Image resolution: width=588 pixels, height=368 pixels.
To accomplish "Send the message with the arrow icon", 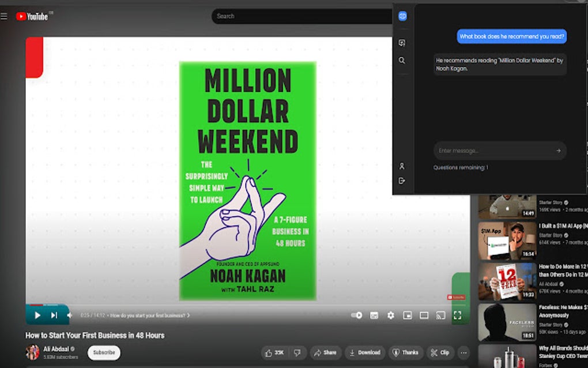I will pos(559,151).
